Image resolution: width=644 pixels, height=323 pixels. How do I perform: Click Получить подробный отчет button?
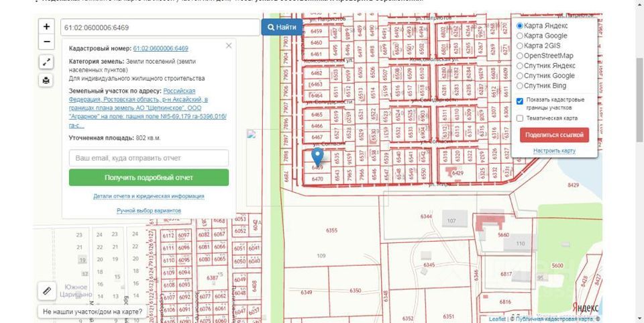click(149, 177)
